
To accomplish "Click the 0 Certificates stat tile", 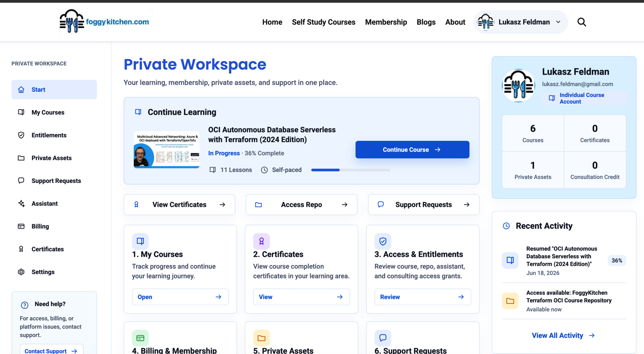I will coord(595,133).
